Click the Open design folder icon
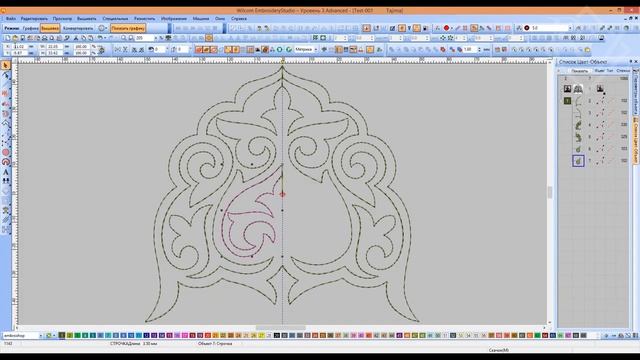The image size is (640, 360). [15, 38]
